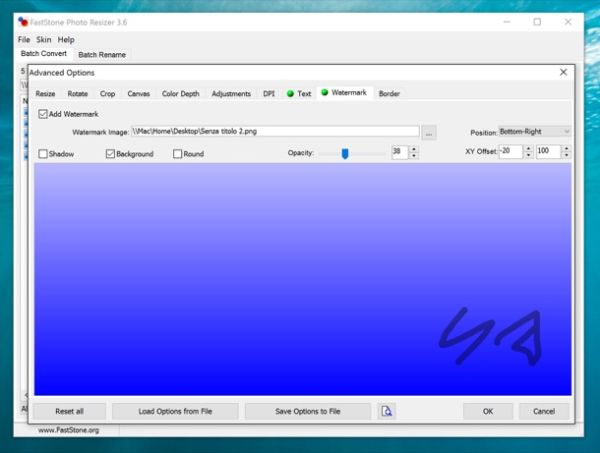Screen dimensions: 600x453
Task: Increase the opacity value with up arrow
Action: (x=414, y=149)
